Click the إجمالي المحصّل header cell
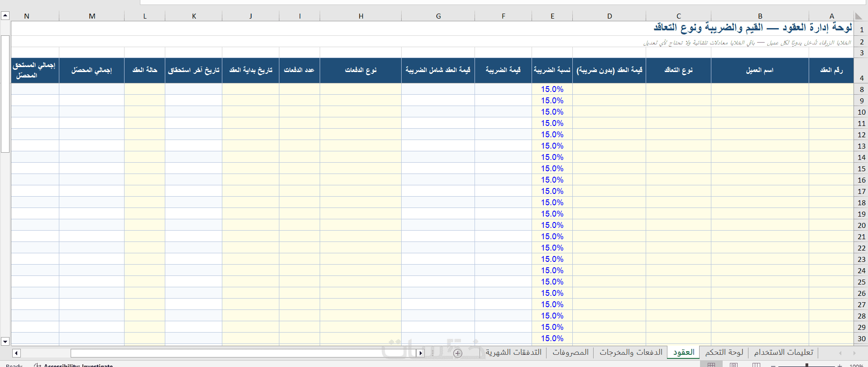This screenshot has height=367, width=868. [x=92, y=70]
